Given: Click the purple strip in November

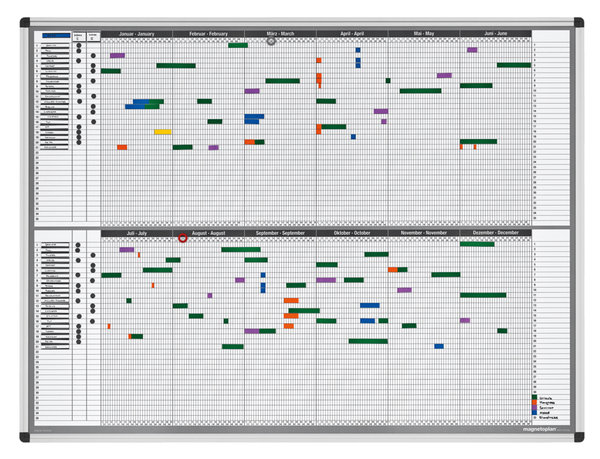Looking at the screenshot, I should point(404,290).
